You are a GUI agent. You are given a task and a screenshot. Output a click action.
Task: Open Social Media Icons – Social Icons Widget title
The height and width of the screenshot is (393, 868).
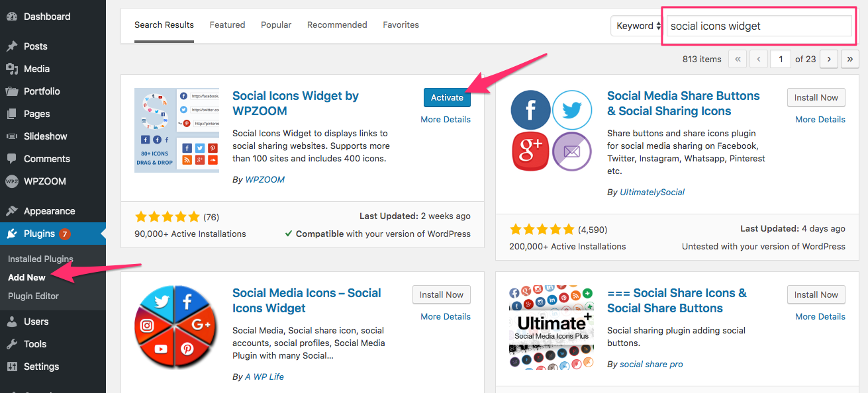click(x=307, y=300)
